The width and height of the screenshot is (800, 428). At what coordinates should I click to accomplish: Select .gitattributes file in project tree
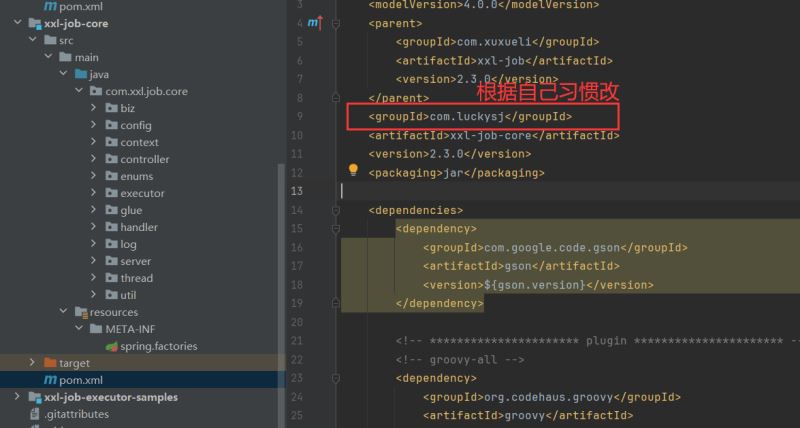point(76,414)
